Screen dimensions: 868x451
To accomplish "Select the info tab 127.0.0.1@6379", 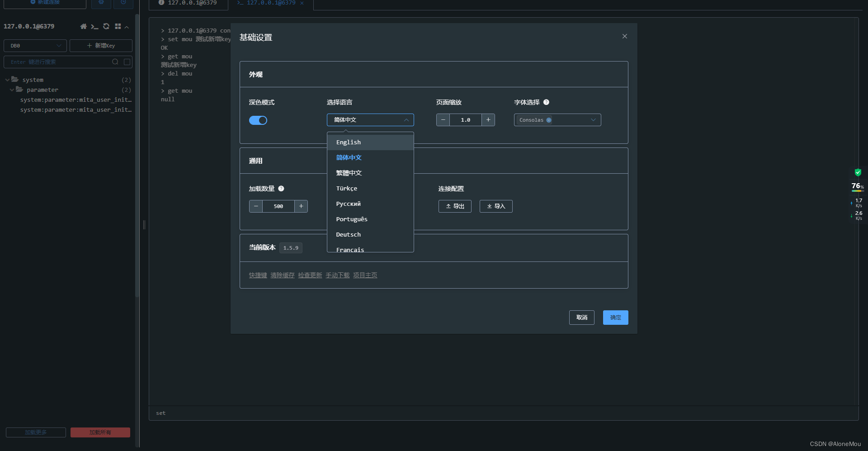I will click(189, 3).
